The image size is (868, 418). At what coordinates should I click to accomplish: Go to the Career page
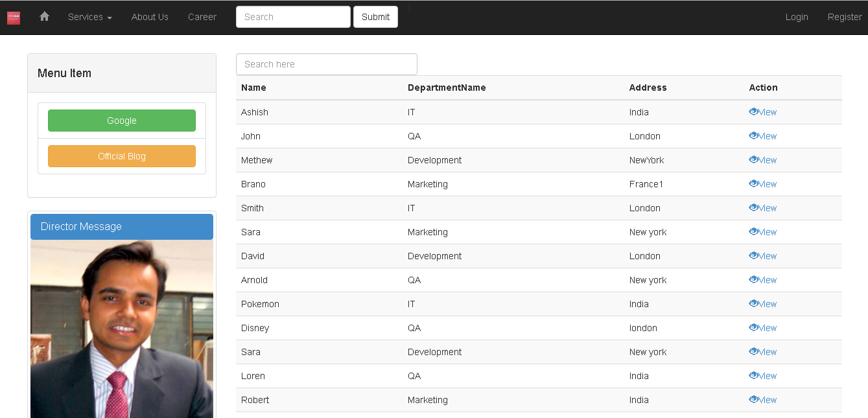[202, 17]
